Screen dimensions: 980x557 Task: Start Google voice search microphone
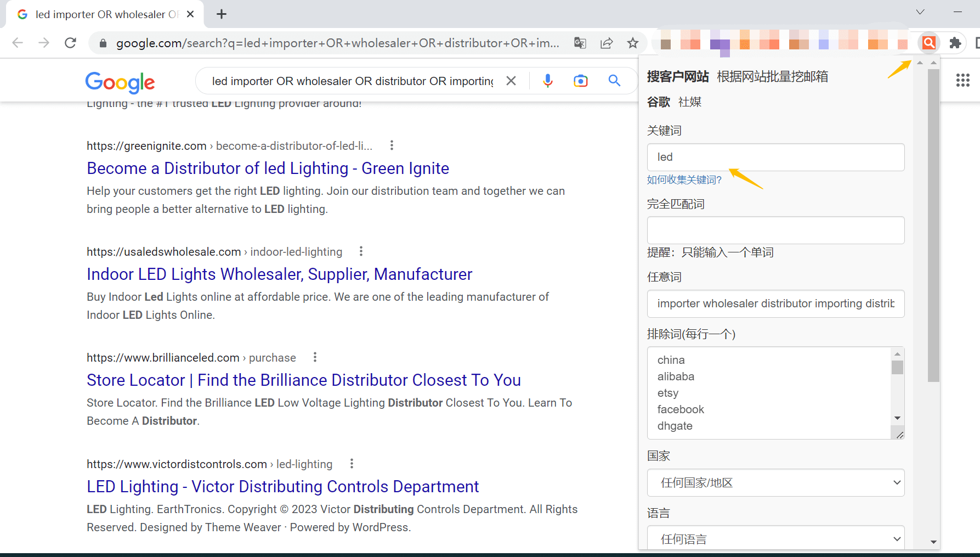coord(547,81)
